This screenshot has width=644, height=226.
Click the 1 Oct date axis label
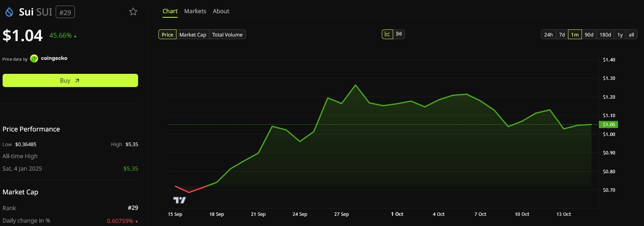click(397, 214)
